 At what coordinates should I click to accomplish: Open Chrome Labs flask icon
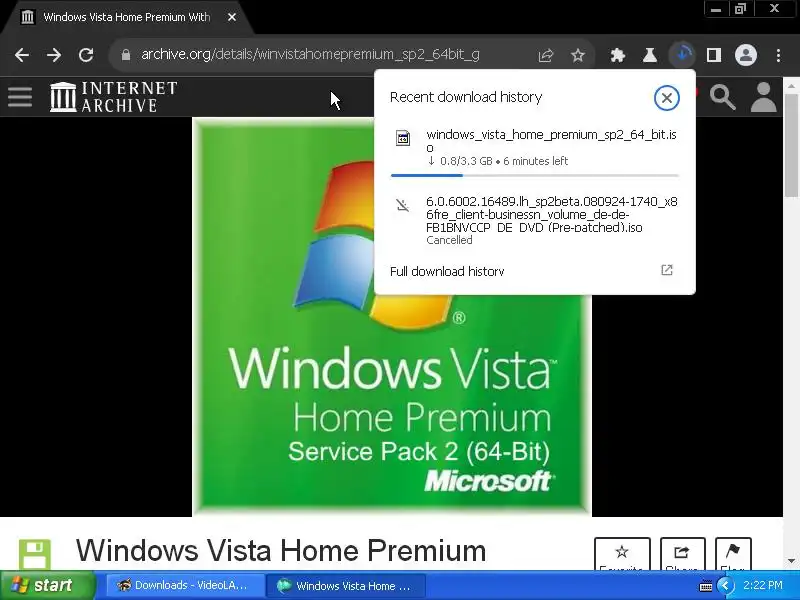(x=649, y=55)
